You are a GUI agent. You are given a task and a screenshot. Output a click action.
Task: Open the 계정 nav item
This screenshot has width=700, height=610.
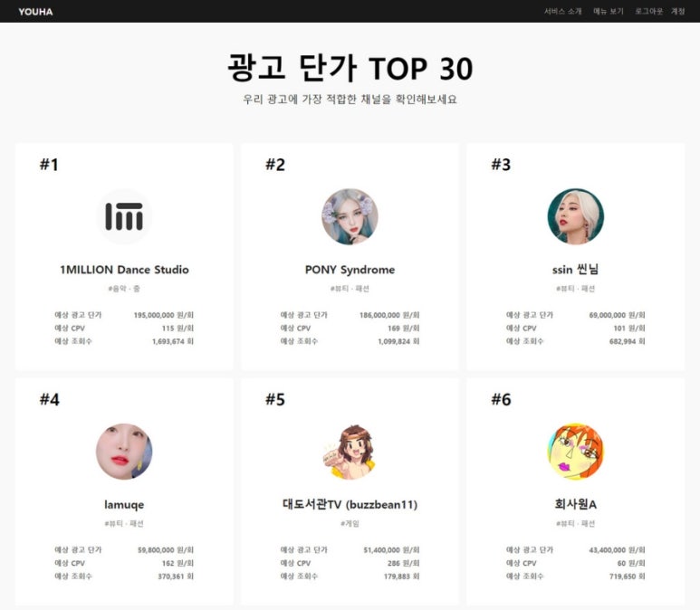(x=677, y=11)
